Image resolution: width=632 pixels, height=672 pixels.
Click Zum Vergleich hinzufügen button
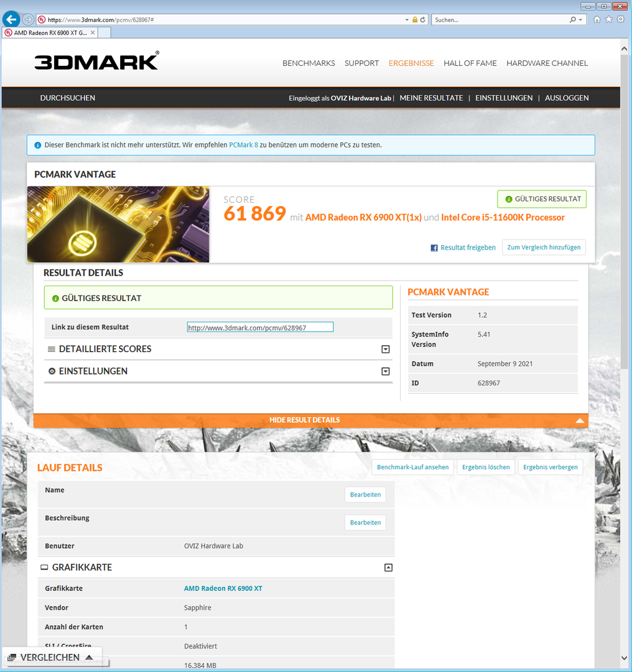point(544,247)
